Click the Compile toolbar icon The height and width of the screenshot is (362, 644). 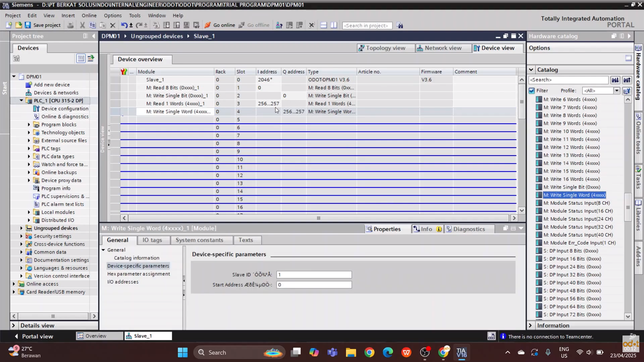pyautogui.click(x=156, y=25)
